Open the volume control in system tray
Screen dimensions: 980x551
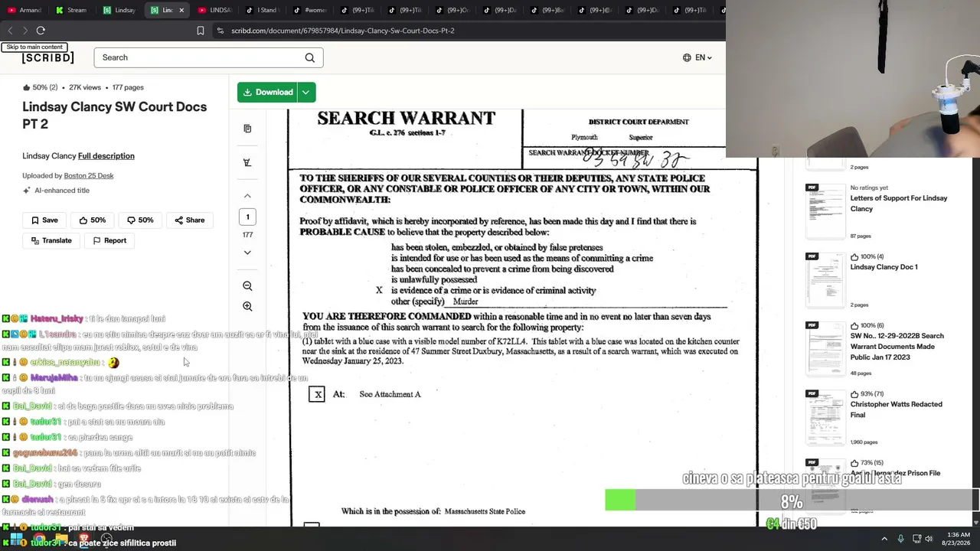pyautogui.click(x=929, y=539)
